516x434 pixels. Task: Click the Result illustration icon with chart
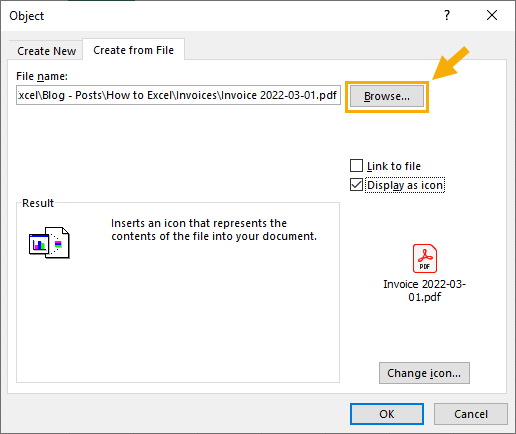[49, 243]
